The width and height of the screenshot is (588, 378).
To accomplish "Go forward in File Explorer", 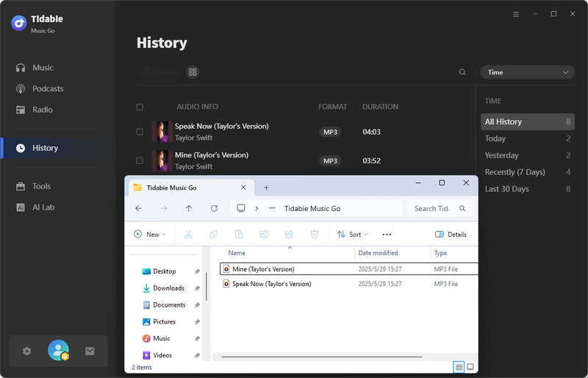I will 164,209.
